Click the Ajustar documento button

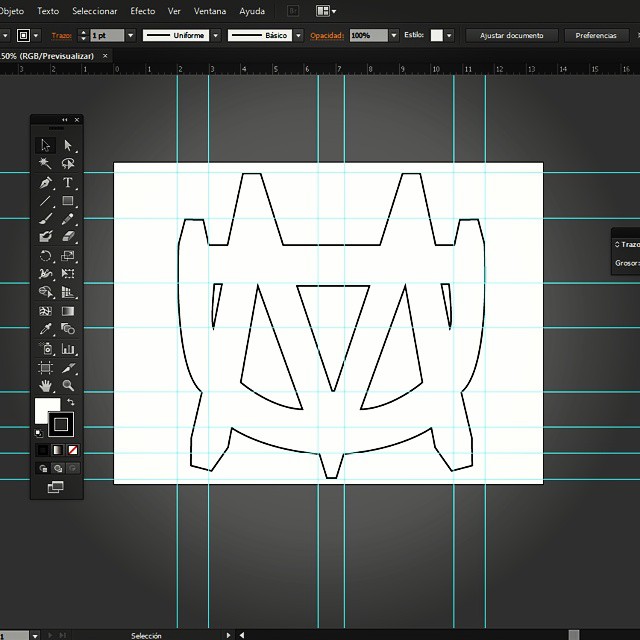pos(511,36)
